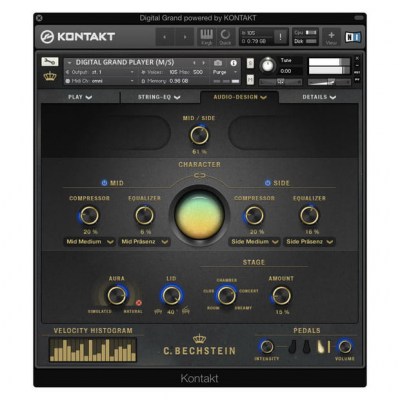Open the Quick-load browser
This screenshot has width=400, height=400.
tap(225, 37)
